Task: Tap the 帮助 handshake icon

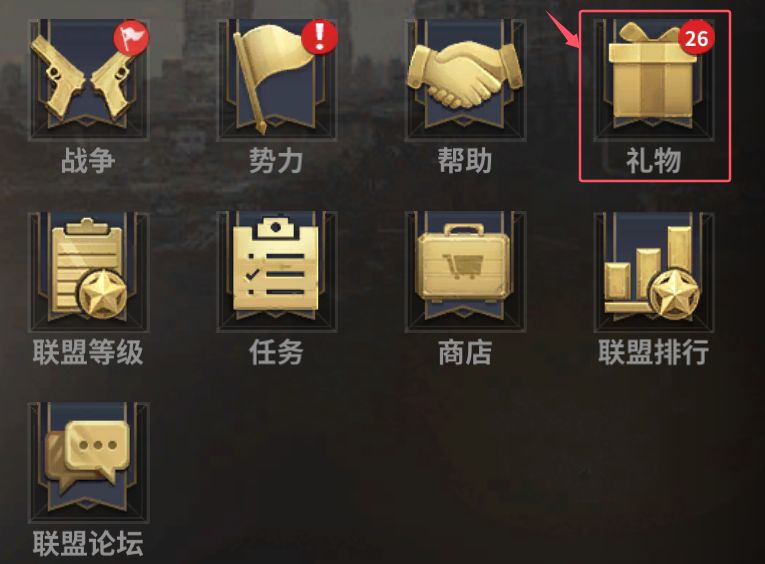Action: (465, 80)
